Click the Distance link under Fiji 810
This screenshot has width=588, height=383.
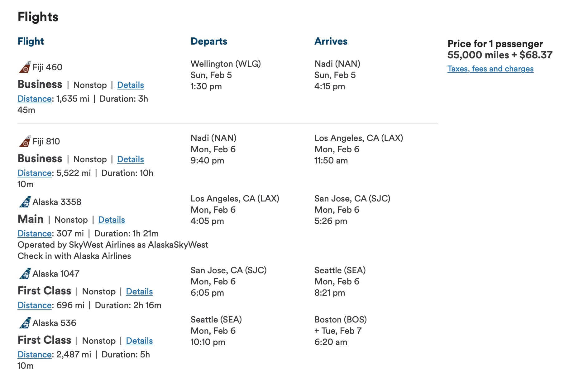(34, 173)
